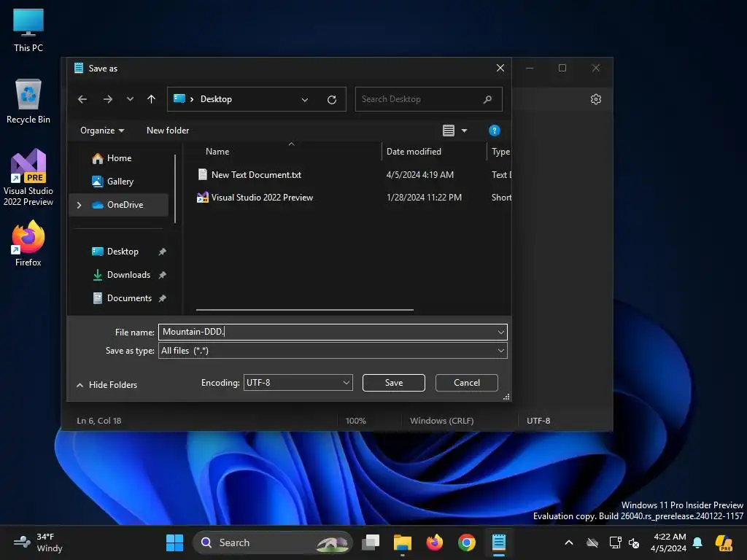The width and height of the screenshot is (747, 560).
Task: Click Ln 6, Col 18 status text
Action: [x=99, y=421]
